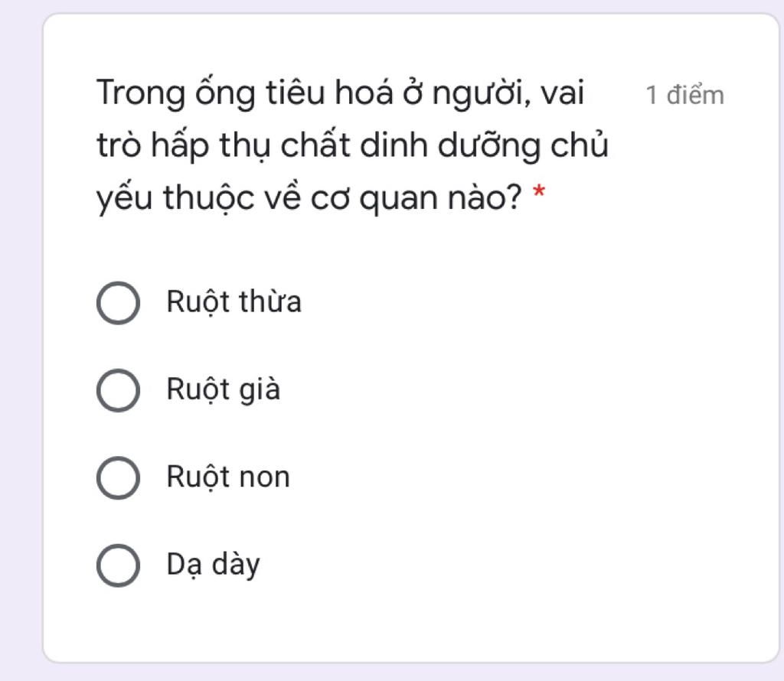Mark the "Dạ dày" radio circle

(118, 565)
